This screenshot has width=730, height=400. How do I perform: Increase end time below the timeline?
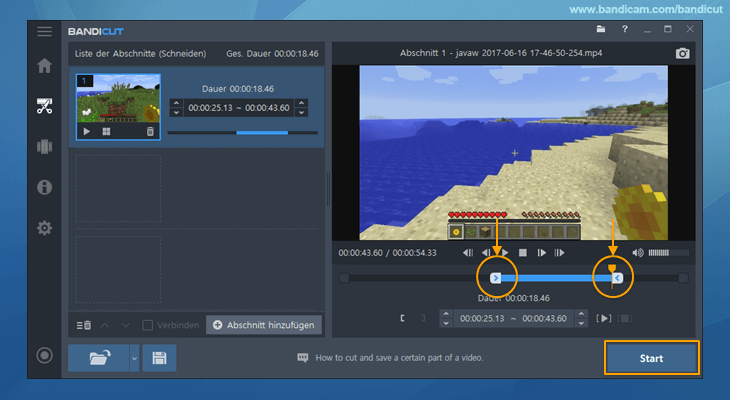[581, 314]
